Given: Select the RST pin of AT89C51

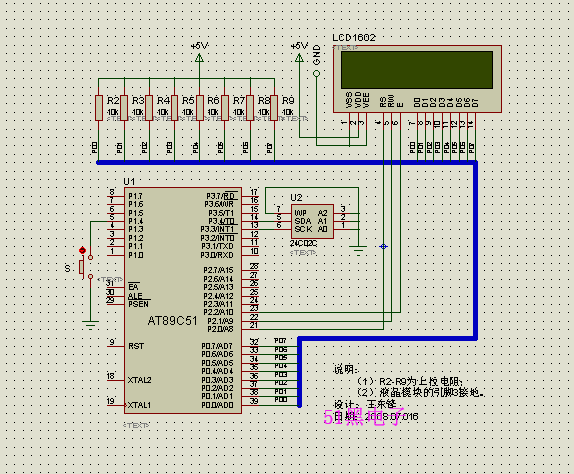Looking at the screenshot, I should pyautogui.click(x=136, y=346).
